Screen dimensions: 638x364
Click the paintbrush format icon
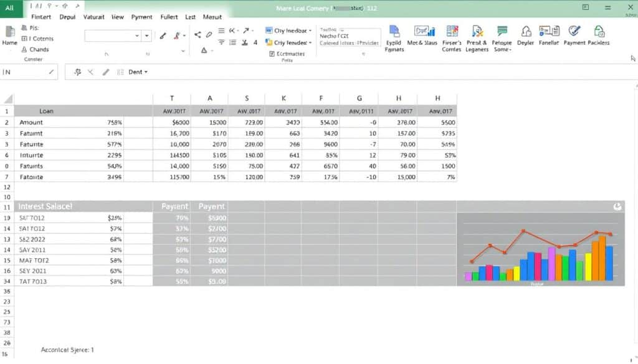[x=163, y=35]
